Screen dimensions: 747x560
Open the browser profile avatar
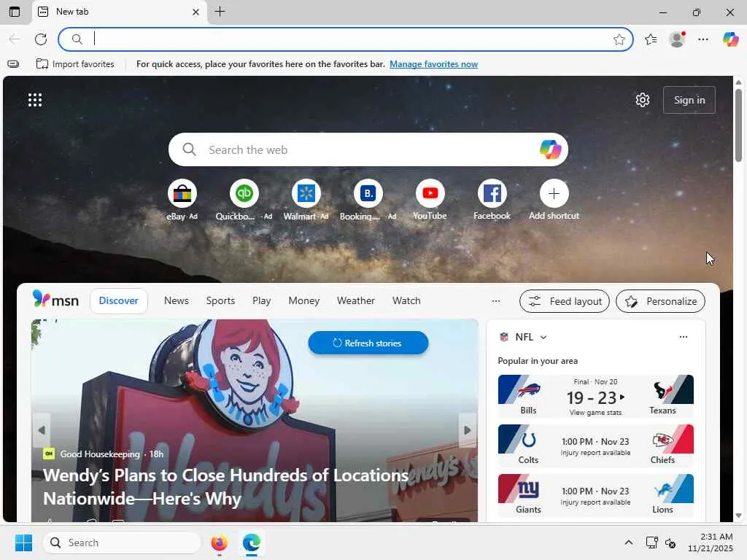pos(677,39)
